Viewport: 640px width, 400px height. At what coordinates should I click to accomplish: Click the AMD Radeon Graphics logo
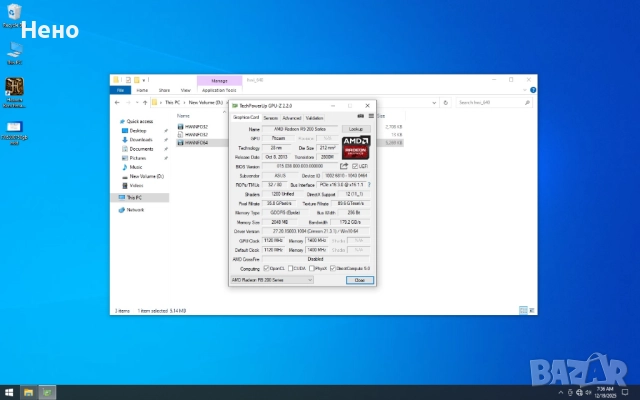(355, 146)
